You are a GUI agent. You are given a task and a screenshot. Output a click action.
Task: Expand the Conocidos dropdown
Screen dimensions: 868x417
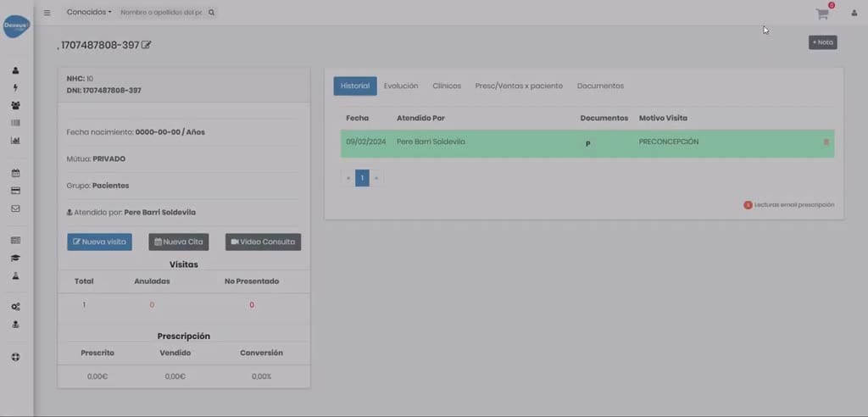pyautogui.click(x=89, y=12)
